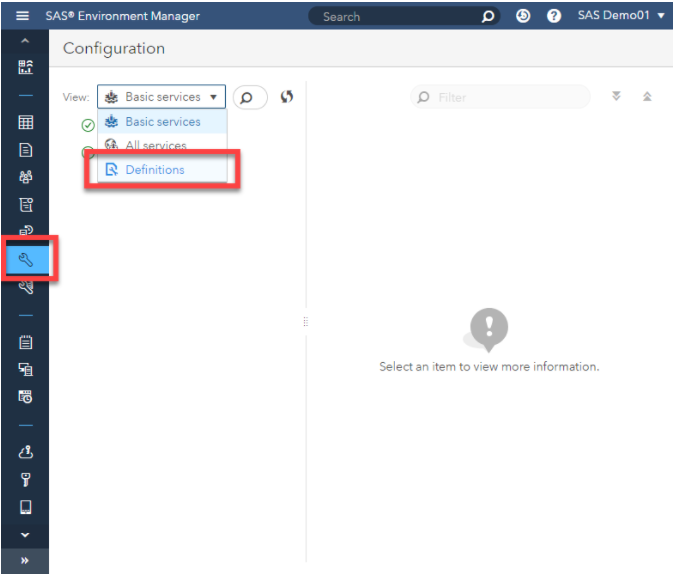This screenshot has height=574, width=675.
Task: Select the highlighted Configuration wrench icon
Action: (25, 260)
